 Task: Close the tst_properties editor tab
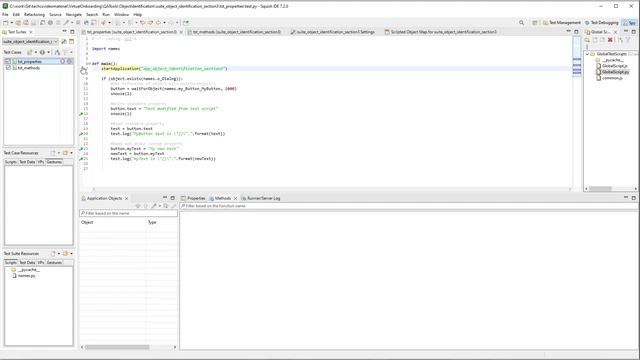pyautogui.click(x=181, y=32)
